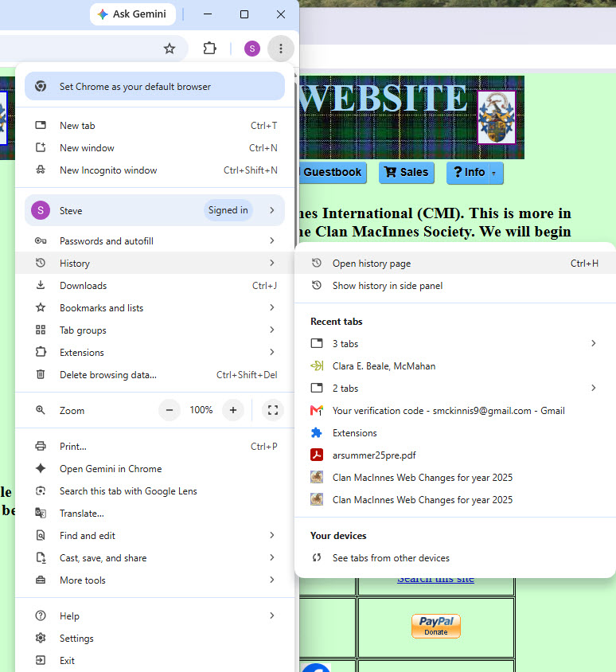Set Chrome as your default browser
This screenshot has width=616, height=672.
coord(154,86)
